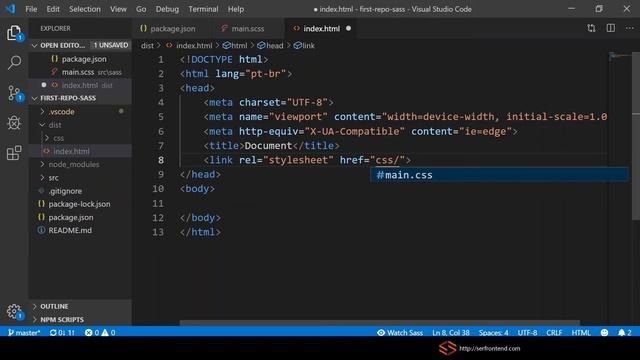
Task: Show errors and warnings count
Action: coord(100,333)
